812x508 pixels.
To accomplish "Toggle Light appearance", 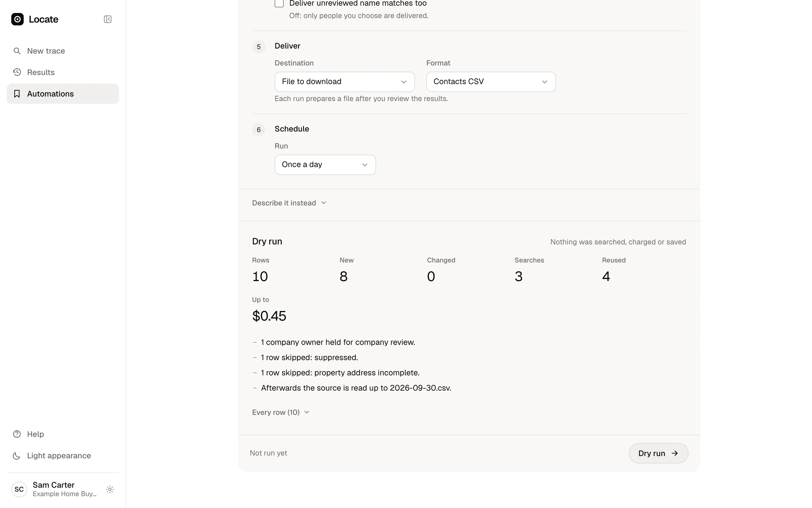I will point(63,456).
